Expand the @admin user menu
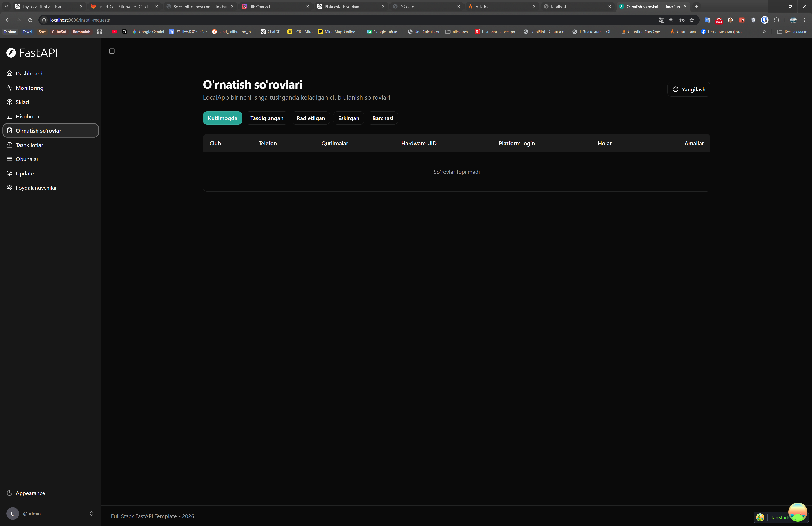This screenshot has height=526, width=812. pos(51,513)
